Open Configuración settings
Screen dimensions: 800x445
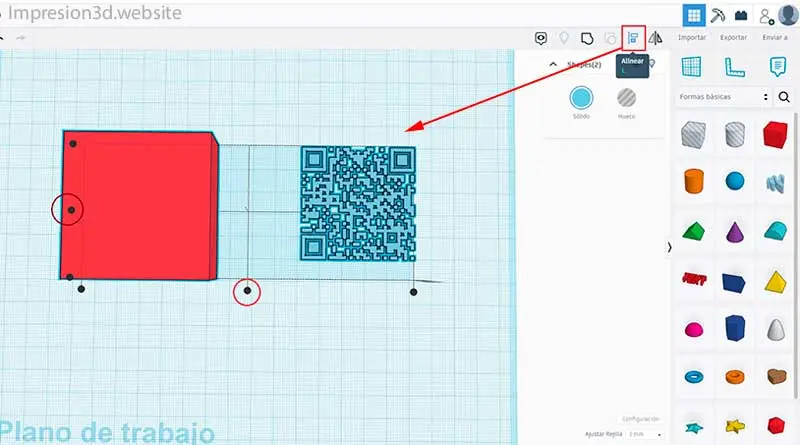[x=641, y=419]
